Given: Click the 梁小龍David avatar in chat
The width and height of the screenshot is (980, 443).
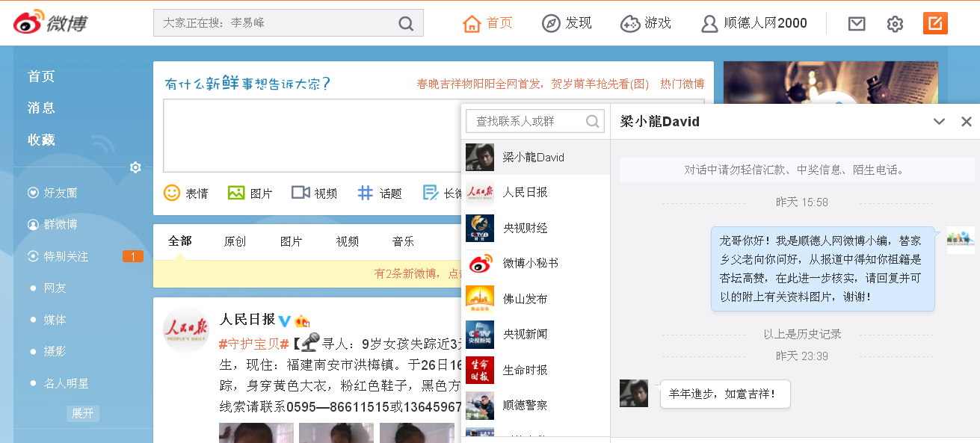Looking at the screenshot, I should click(x=634, y=393).
